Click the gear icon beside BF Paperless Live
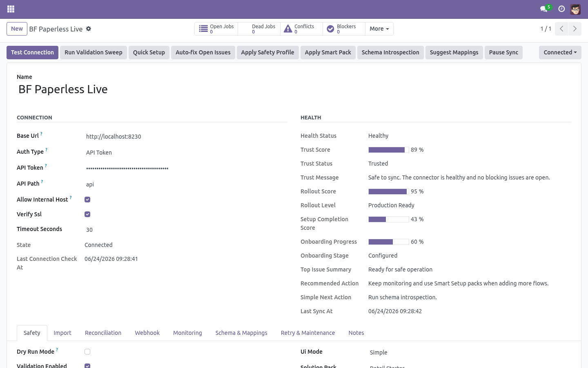This screenshot has height=368, width=588. click(89, 29)
